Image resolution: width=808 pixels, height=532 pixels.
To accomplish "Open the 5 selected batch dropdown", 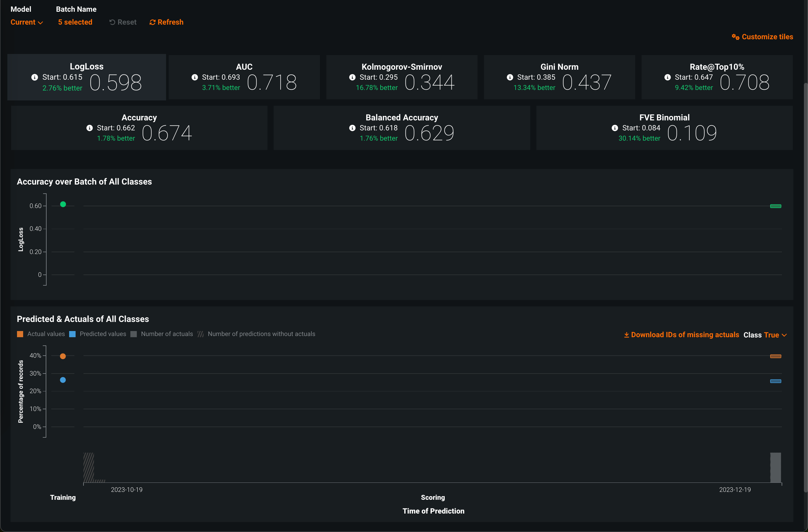I will [x=75, y=22].
